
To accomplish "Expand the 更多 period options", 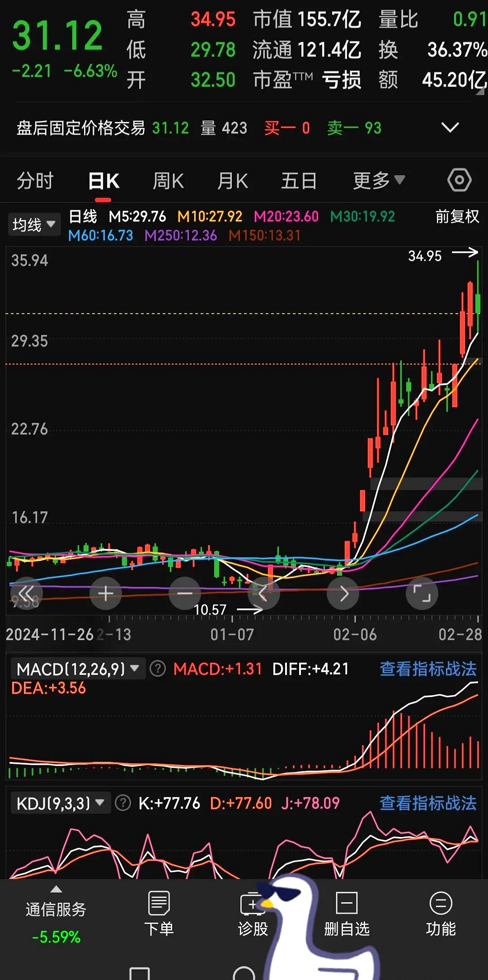I will 378,181.
